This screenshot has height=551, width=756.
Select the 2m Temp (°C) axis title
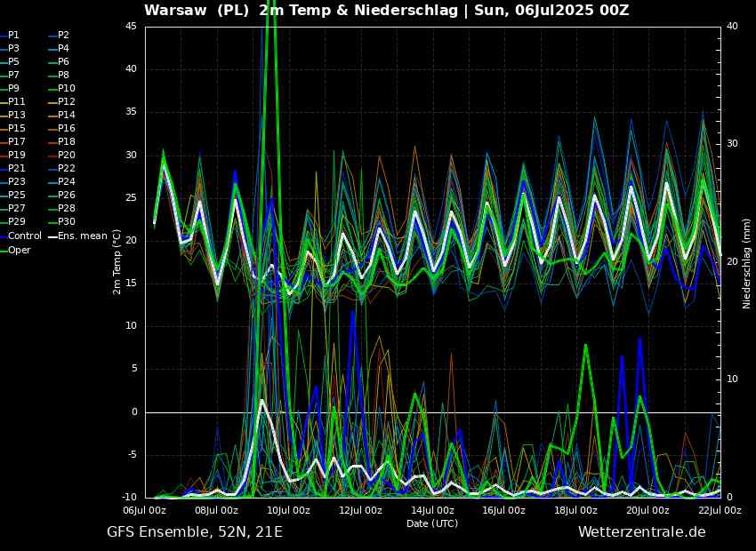(117, 262)
